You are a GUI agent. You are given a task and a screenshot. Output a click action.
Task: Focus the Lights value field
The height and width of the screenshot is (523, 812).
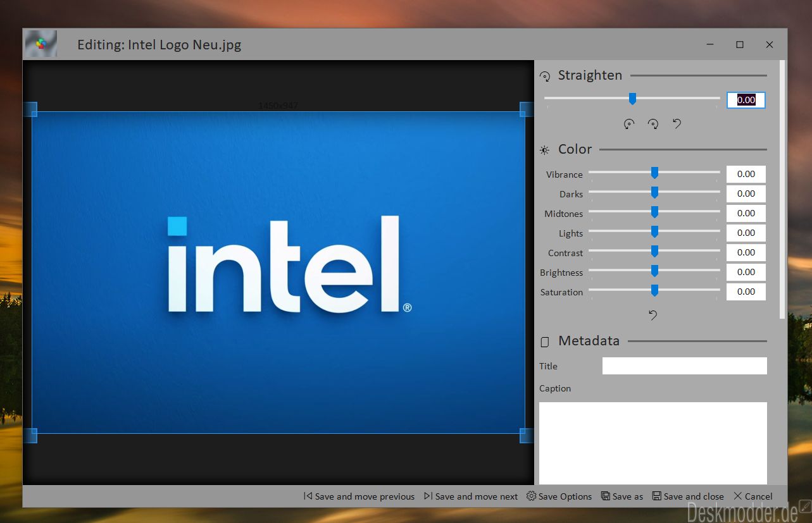point(746,233)
